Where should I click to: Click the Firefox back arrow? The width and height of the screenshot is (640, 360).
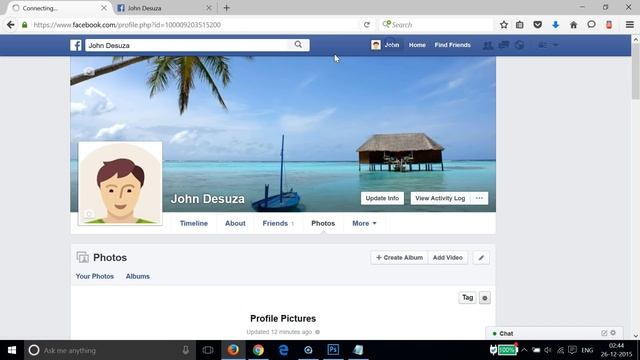point(11,25)
